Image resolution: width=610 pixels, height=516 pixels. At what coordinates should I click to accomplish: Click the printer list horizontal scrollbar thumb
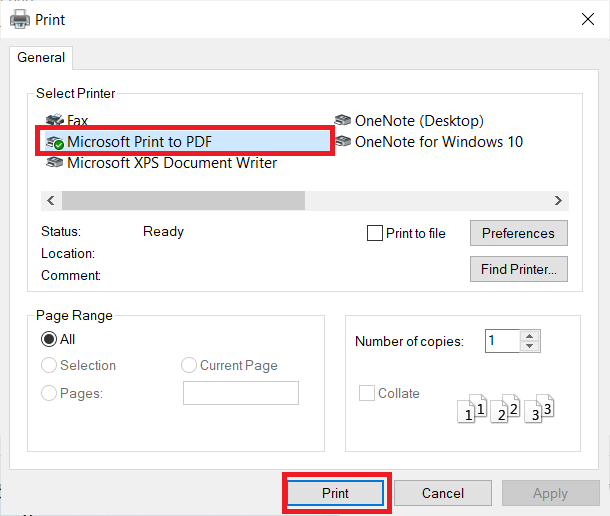(x=183, y=200)
